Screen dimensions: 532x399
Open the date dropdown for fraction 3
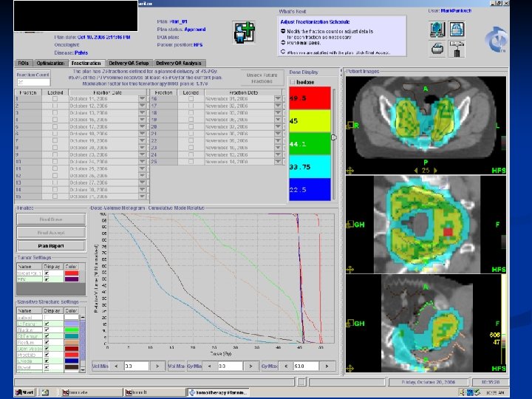point(142,112)
